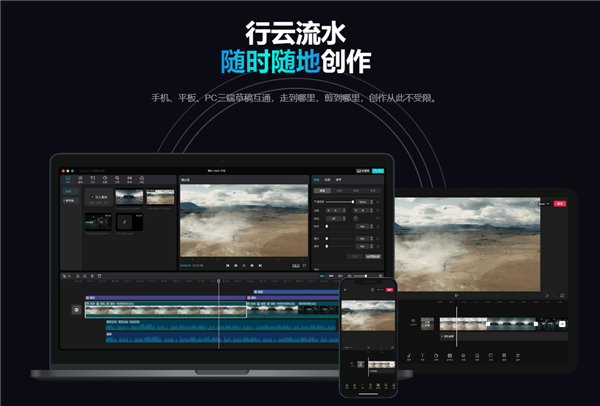Click the Media icon in laptop top toolbar
The image size is (600, 406).
point(68,179)
